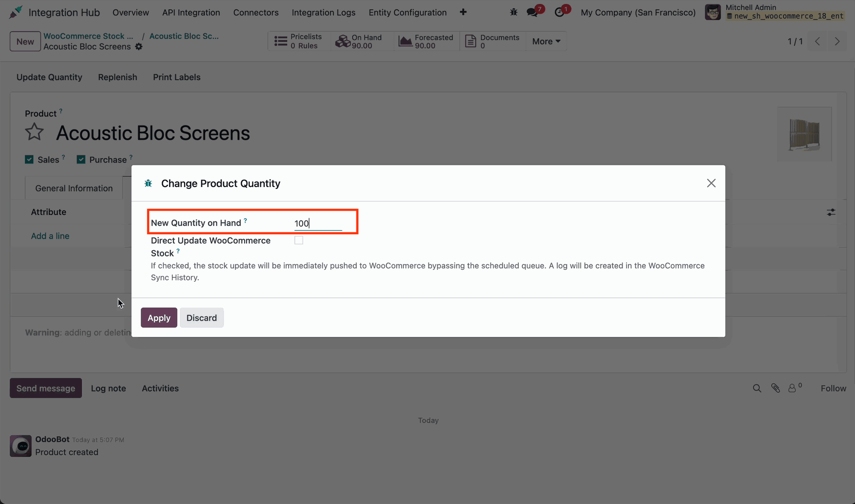Screen dimensions: 855x504
Task: Switch to Log note
Action: point(108,388)
